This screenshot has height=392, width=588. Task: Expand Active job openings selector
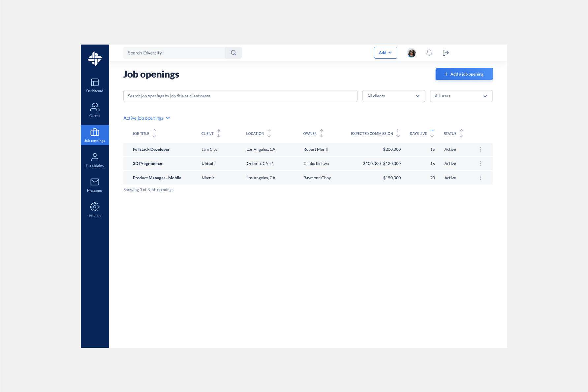146,118
